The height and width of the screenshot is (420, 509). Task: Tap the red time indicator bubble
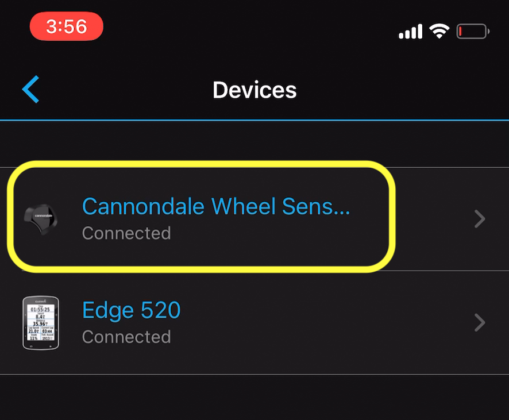click(x=66, y=26)
